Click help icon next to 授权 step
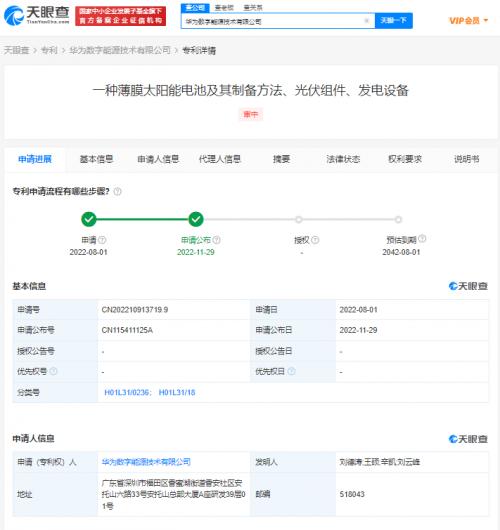This screenshot has width=500, height=530. click(315, 240)
